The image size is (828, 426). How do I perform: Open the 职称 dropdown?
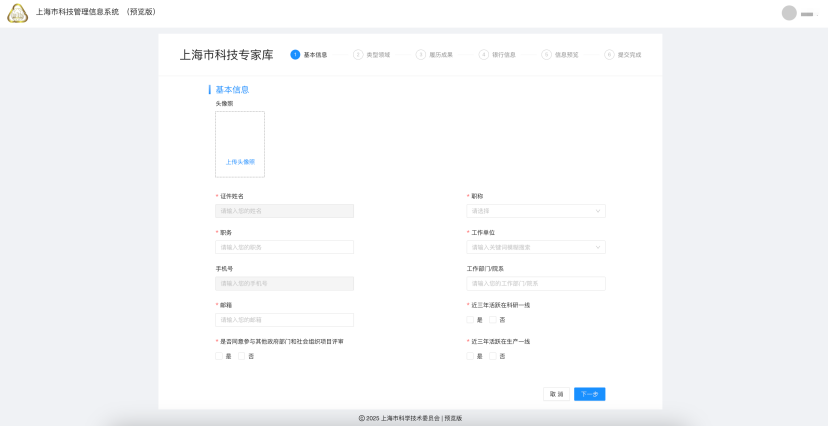535,211
